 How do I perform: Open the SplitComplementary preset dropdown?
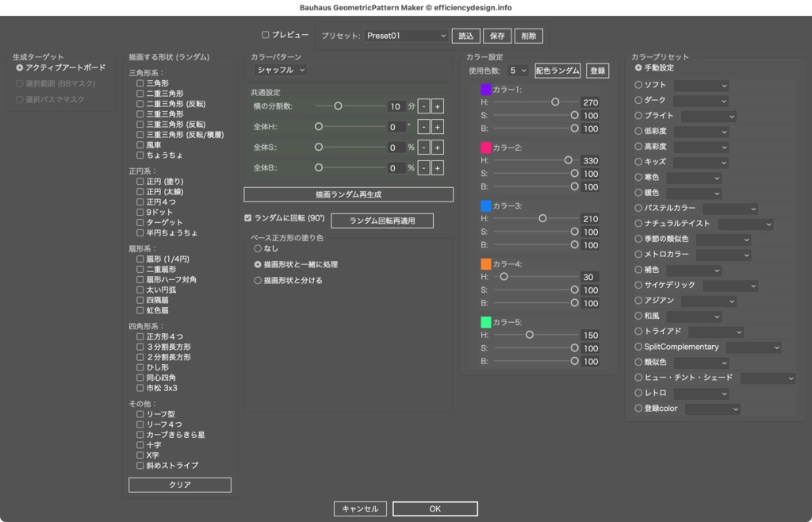pyautogui.click(x=753, y=347)
